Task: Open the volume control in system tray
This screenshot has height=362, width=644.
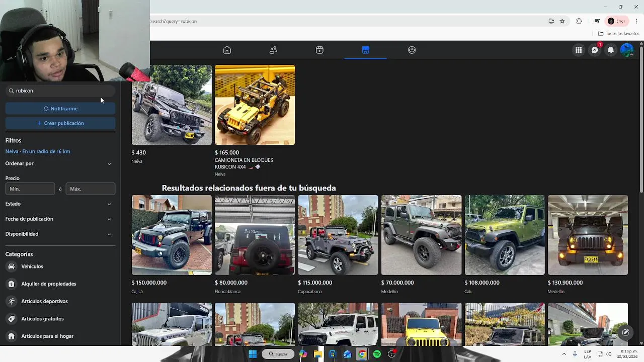Action: [608, 354]
